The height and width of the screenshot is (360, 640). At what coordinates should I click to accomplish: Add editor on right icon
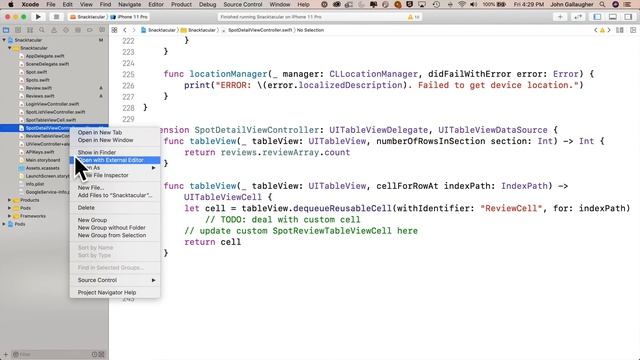633,30
